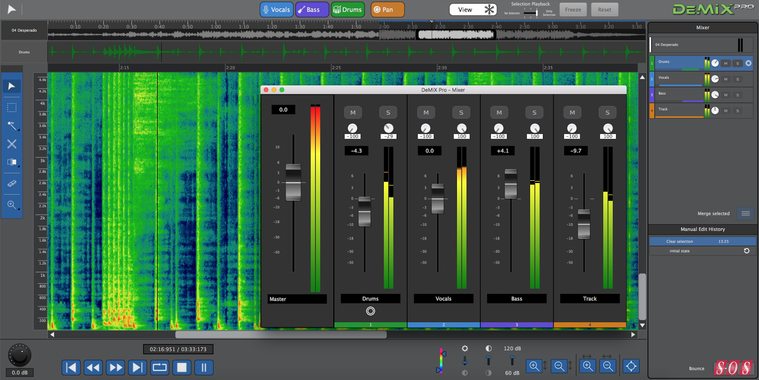Select Clear selection history entry
The height and width of the screenshot is (380, 759).
click(x=701, y=242)
